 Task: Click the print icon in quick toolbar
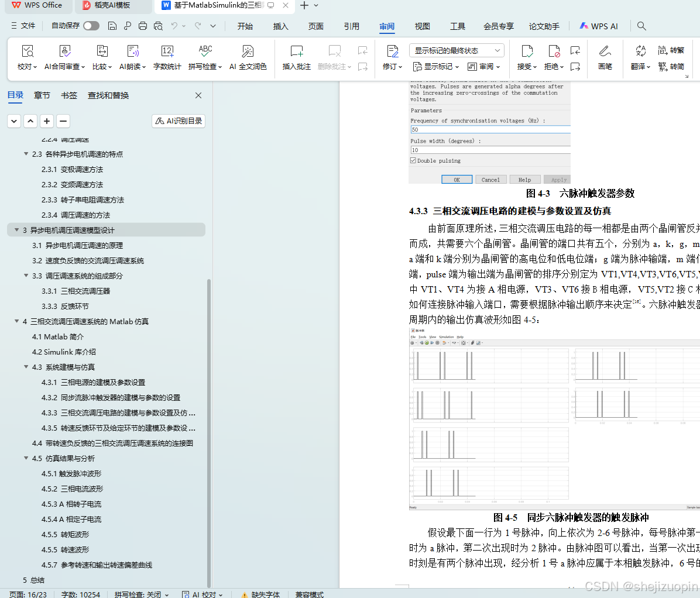point(142,26)
